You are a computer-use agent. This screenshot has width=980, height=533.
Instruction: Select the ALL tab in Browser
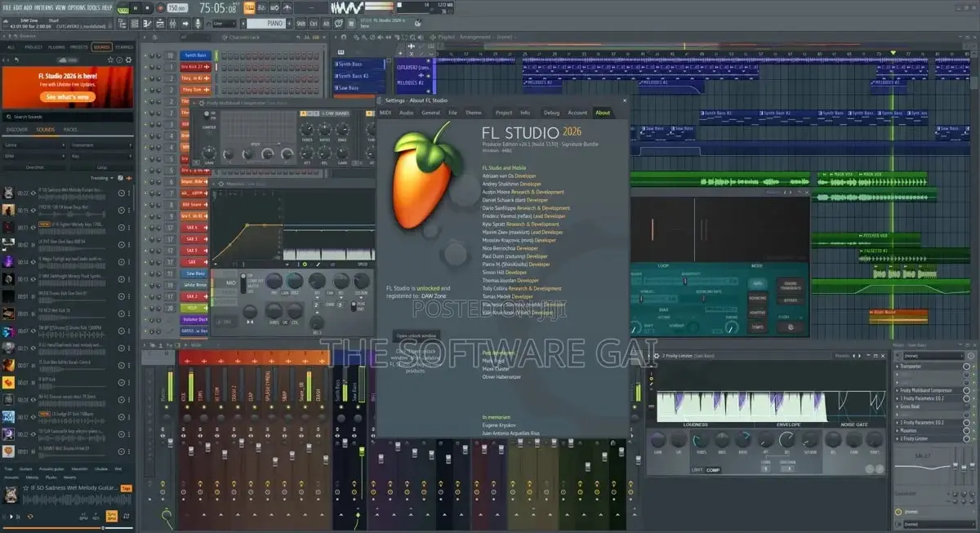pyautogui.click(x=11, y=47)
